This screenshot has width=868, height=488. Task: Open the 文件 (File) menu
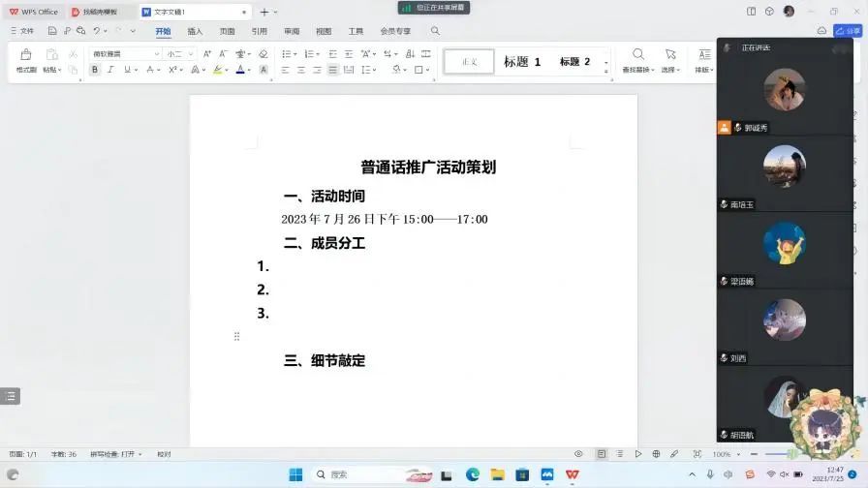[22, 31]
